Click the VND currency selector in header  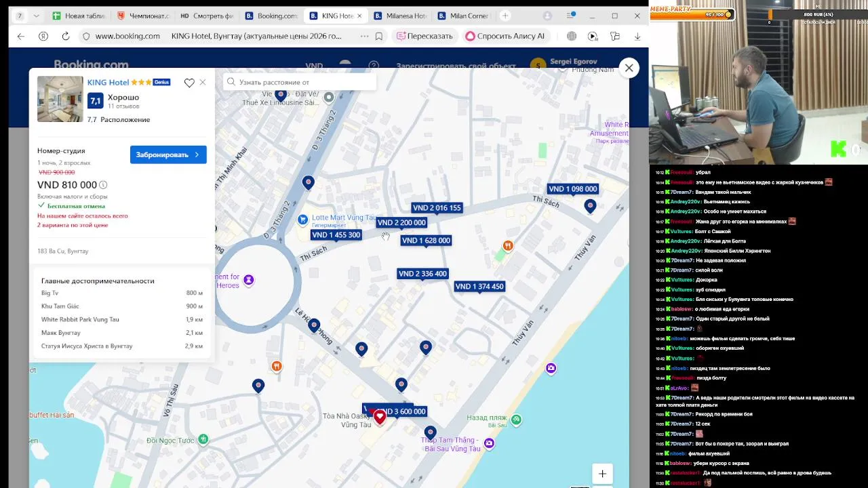(x=314, y=66)
